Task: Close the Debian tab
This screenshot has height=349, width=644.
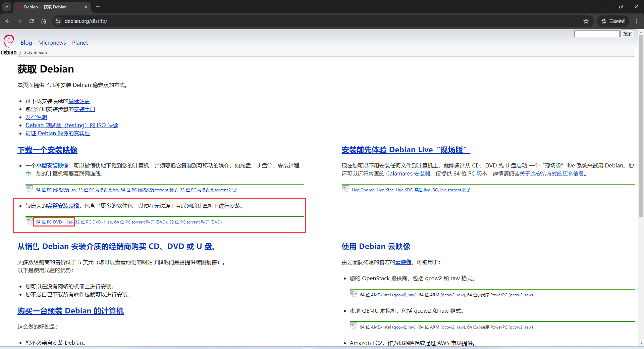Action: (86, 7)
